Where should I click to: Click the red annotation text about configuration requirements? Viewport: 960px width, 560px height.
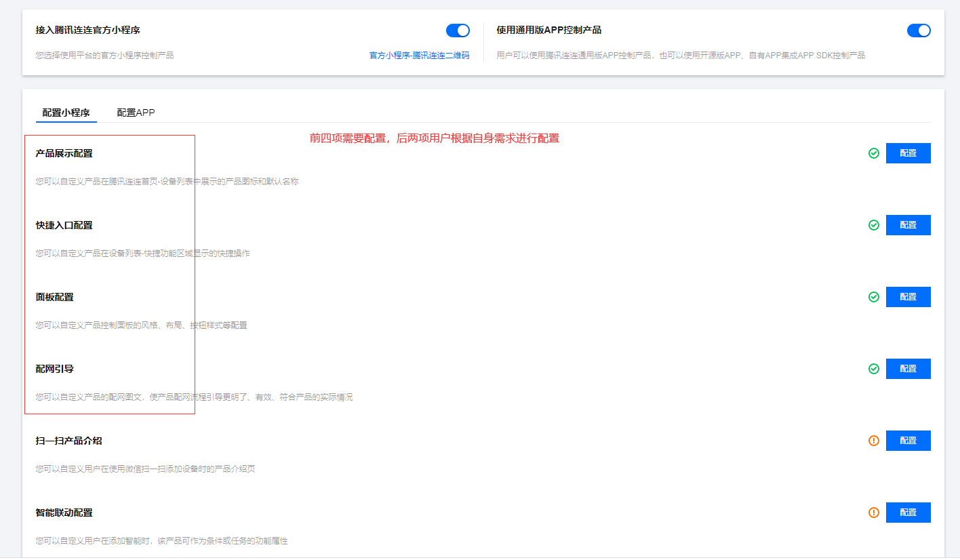coord(435,138)
